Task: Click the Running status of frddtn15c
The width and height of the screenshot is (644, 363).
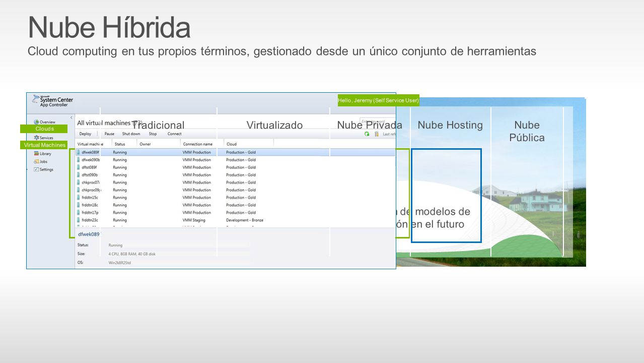Action: coord(120,198)
